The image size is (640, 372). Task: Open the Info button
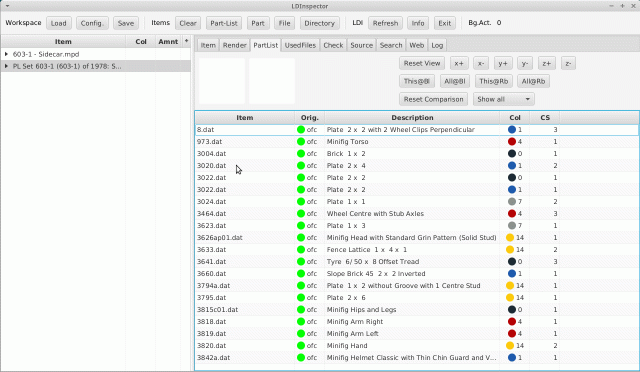[x=418, y=23]
